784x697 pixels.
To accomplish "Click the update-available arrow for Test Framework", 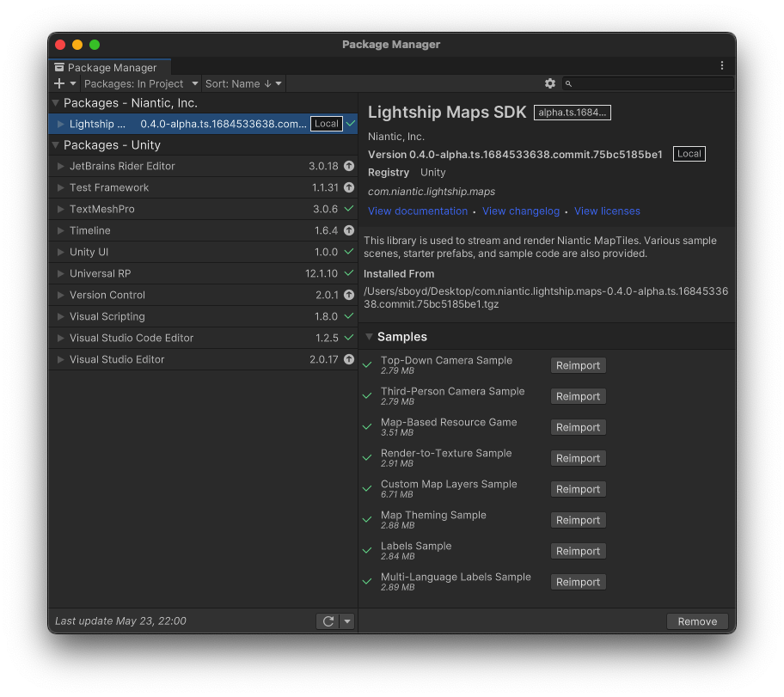I will point(349,187).
